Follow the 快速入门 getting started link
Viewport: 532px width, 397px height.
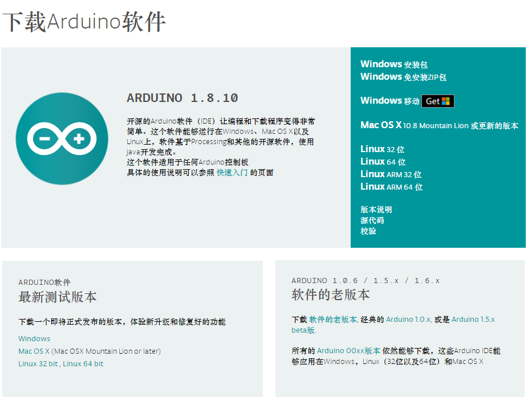[232, 173]
